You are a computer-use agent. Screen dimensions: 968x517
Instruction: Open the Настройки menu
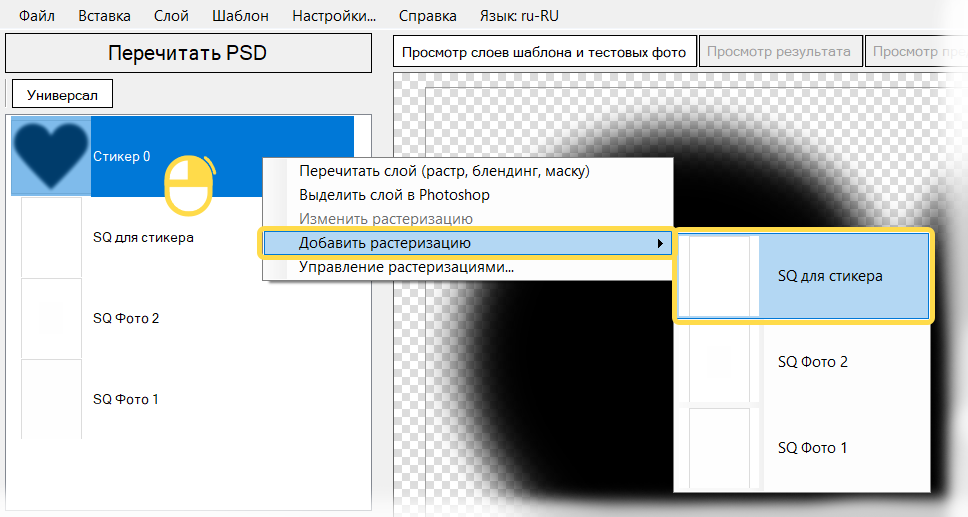point(334,16)
